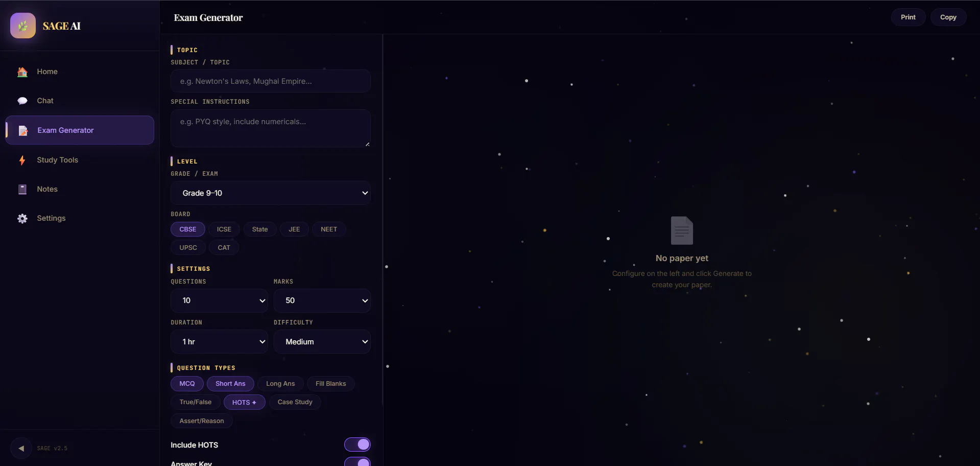Screen dimensions: 980x466
Task: Toggle the Short Ans question type
Action: pos(230,384)
